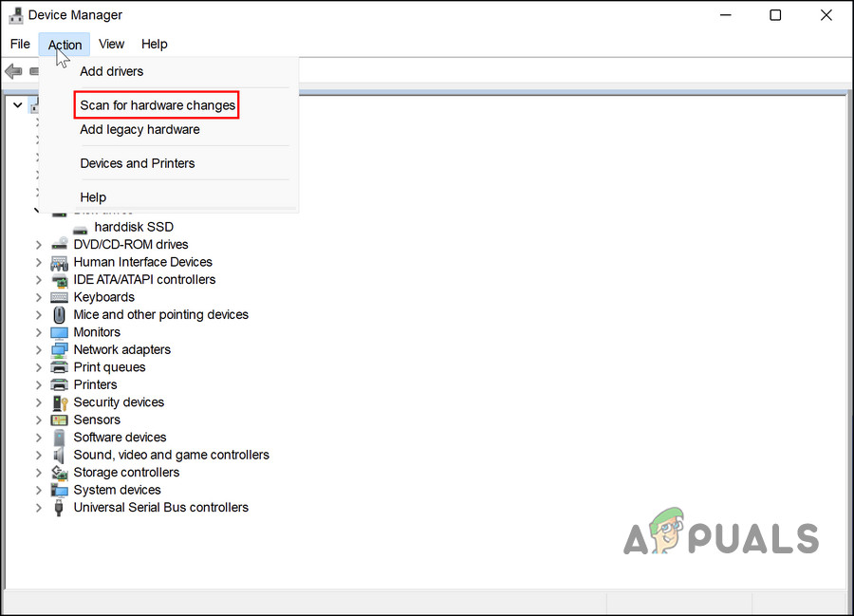Click the Universal Serial Bus controllers icon
Screen dimensions: 854x616
pyautogui.click(x=60, y=508)
